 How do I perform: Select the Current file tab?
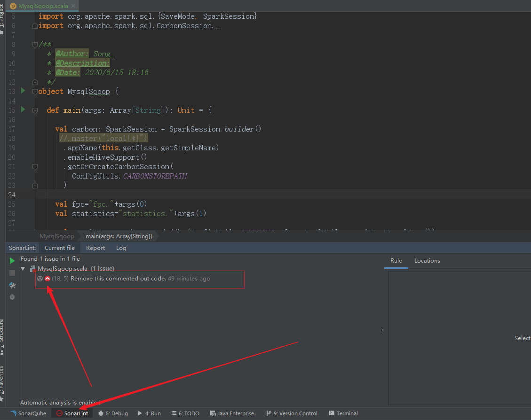click(x=60, y=248)
